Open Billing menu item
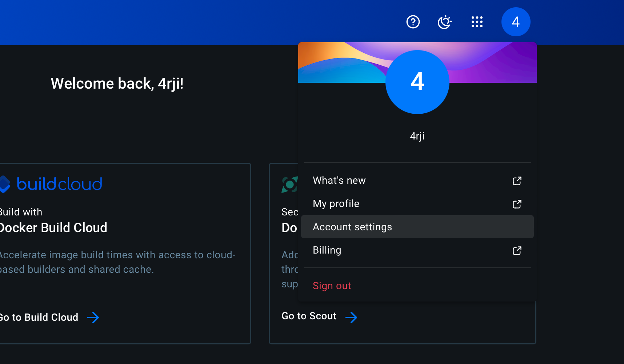Screen dimensions: 624x364 [x=327, y=250]
